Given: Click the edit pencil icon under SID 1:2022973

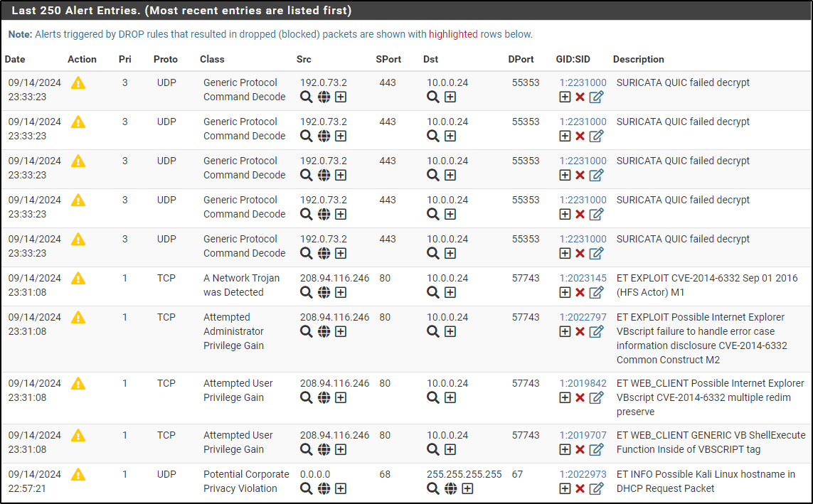Looking at the screenshot, I should [596, 488].
